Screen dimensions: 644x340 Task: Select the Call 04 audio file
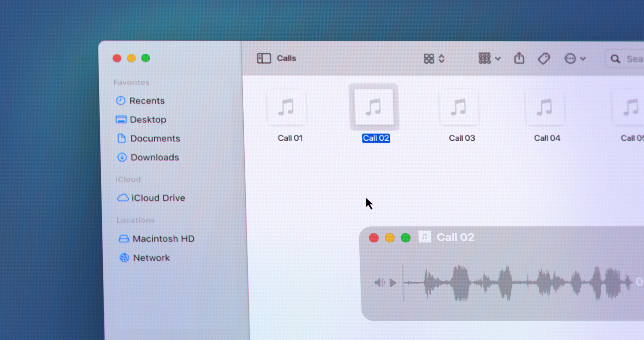(545, 108)
